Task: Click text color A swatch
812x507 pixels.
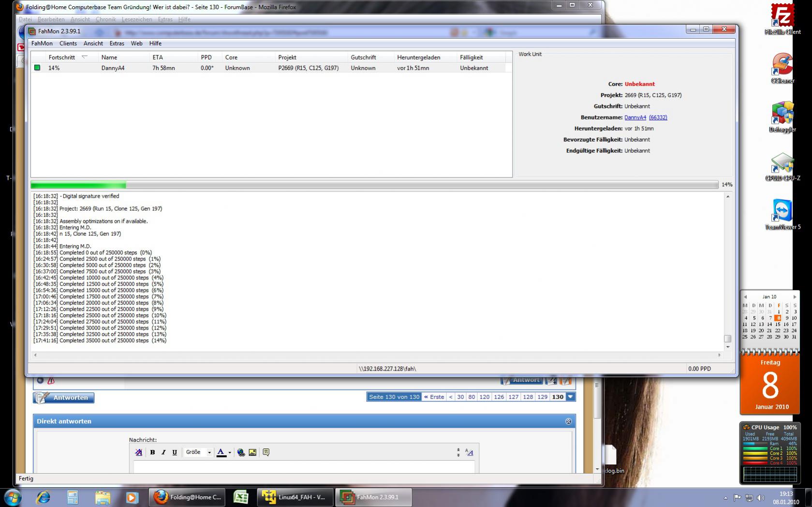Action: pyautogui.click(x=221, y=452)
